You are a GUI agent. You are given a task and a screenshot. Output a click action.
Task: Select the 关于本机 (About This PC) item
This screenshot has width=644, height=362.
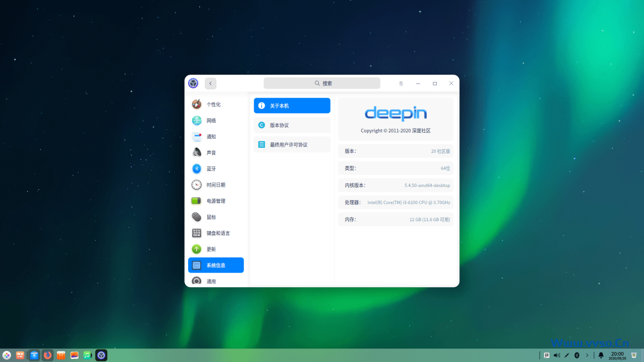pos(292,106)
